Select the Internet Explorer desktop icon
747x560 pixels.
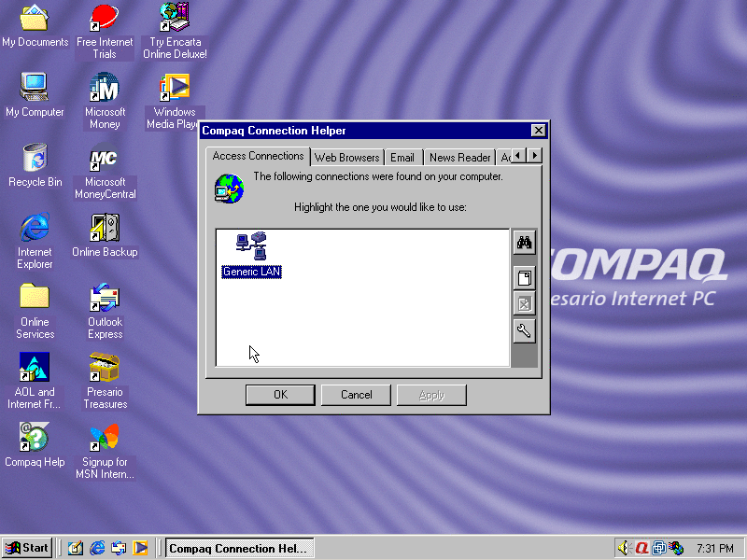coord(35,241)
